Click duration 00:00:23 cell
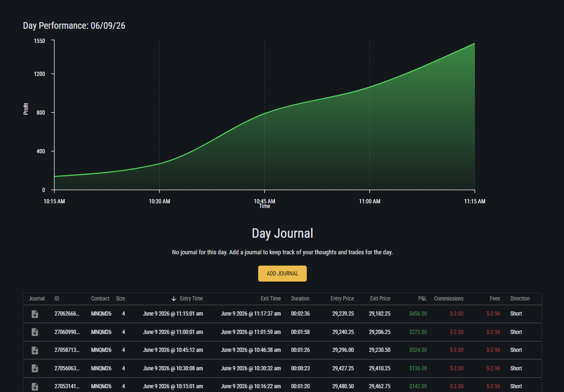The width and height of the screenshot is (564, 392). pos(300,368)
